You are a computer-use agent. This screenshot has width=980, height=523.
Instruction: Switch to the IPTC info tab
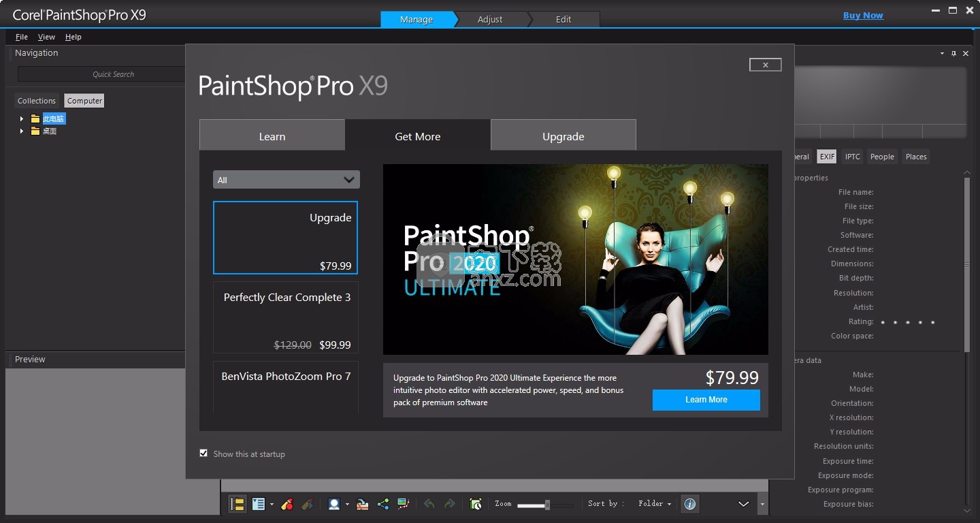(853, 157)
